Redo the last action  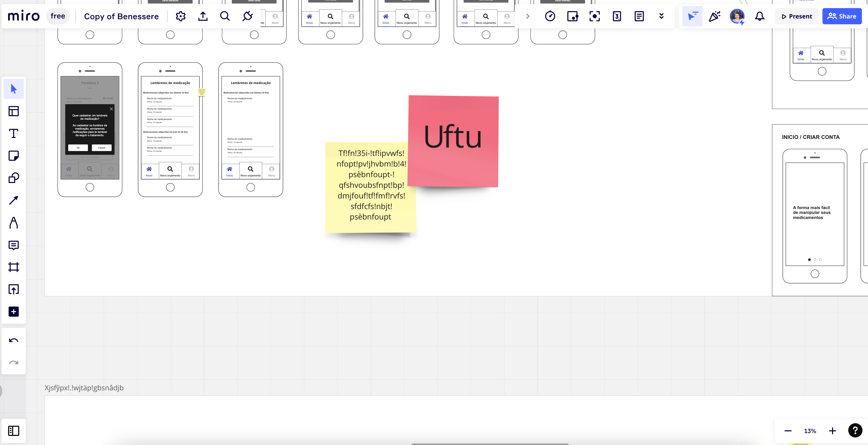coord(13,362)
